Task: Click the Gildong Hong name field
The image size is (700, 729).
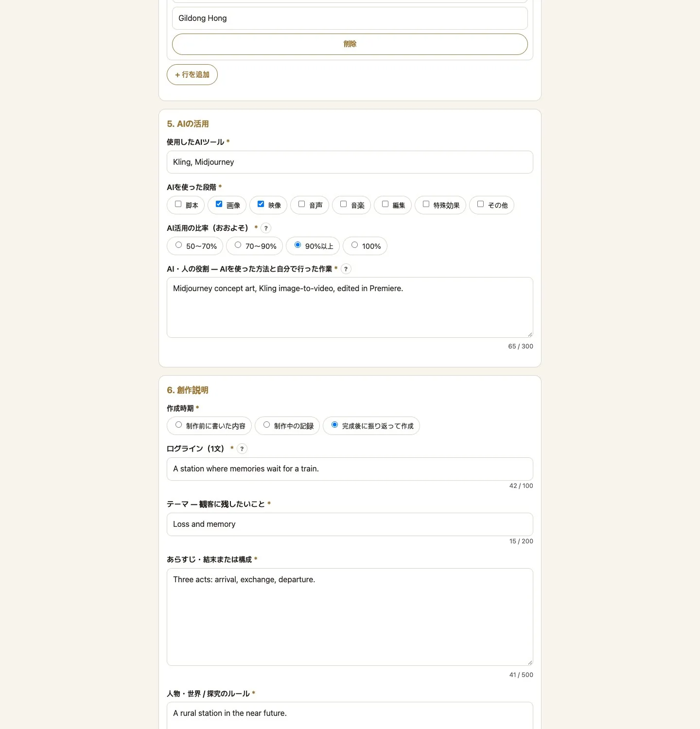Action: pyautogui.click(x=350, y=18)
